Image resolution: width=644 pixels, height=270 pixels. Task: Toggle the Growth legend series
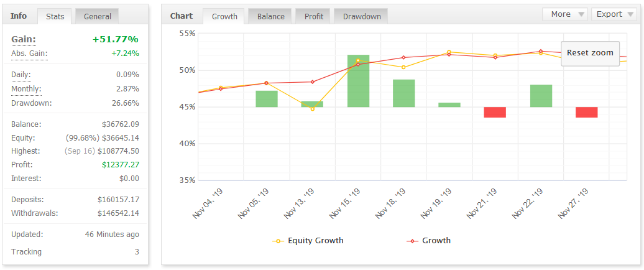pyautogui.click(x=428, y=241)
